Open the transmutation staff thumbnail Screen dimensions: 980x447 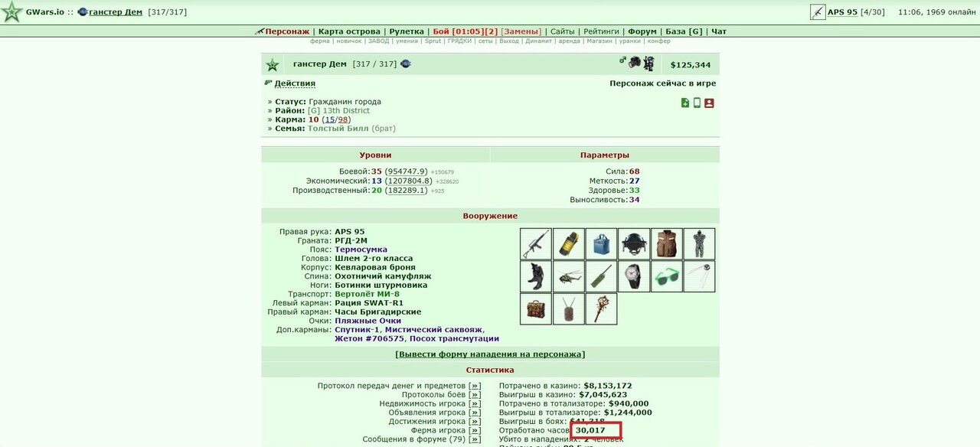coord(602,309)
